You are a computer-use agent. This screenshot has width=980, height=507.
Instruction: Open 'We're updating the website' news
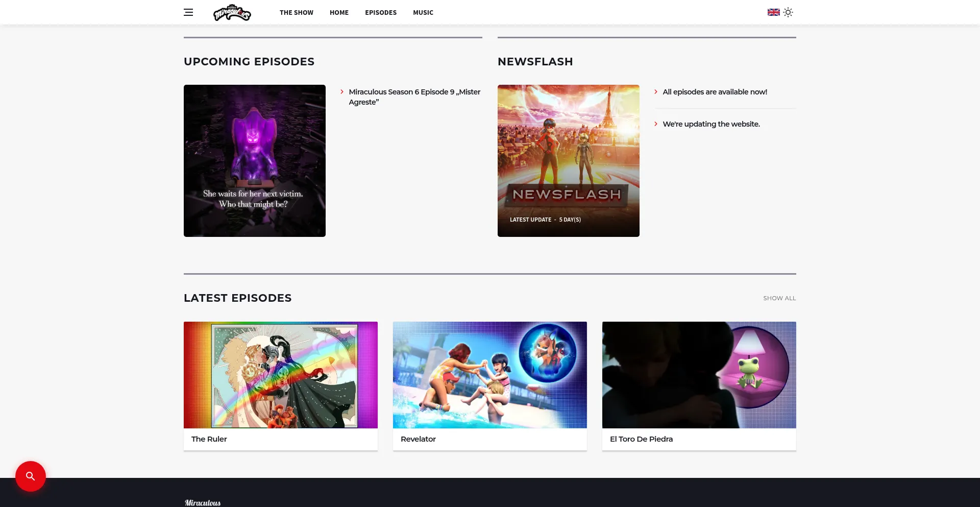[x=711, y=124]
